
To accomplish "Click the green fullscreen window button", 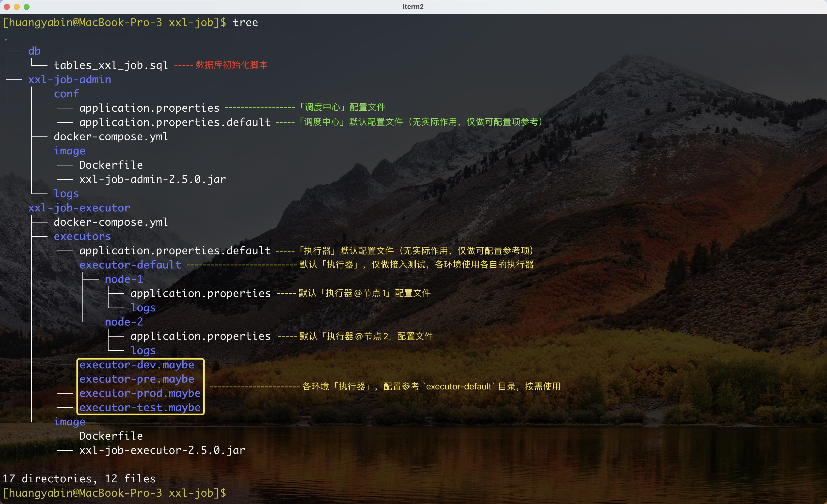I will pos(27,7).
